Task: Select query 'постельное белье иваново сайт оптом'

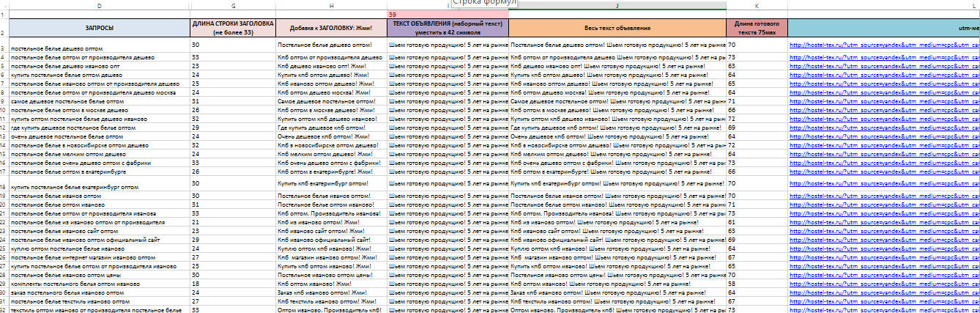Action: (x=99, y=230)
